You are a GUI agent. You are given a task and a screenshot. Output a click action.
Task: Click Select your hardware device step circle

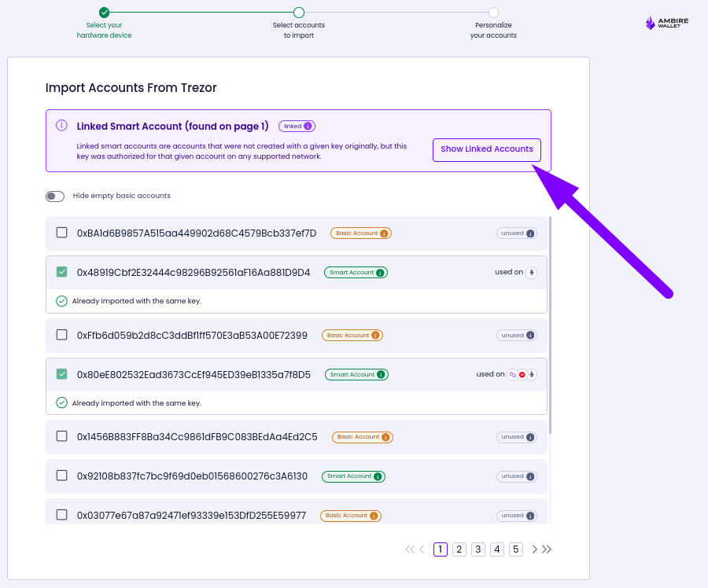click(105, 12)
